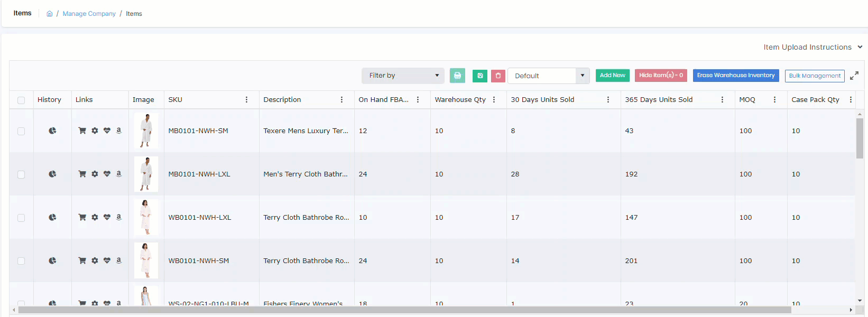Click the green print icon button
The width and height of the screenshot is (868, 317).
click(457, 76)
